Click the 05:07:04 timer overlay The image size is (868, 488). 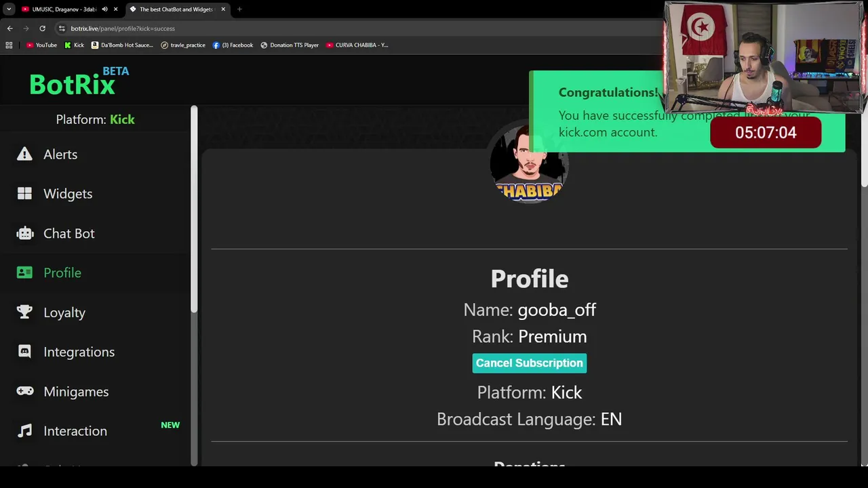(766, 132)
